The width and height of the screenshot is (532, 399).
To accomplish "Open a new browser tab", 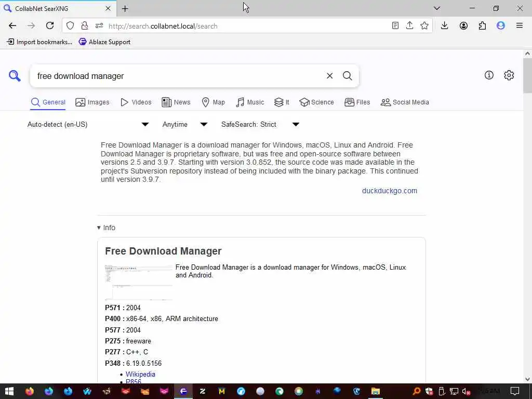I will 125,9.
